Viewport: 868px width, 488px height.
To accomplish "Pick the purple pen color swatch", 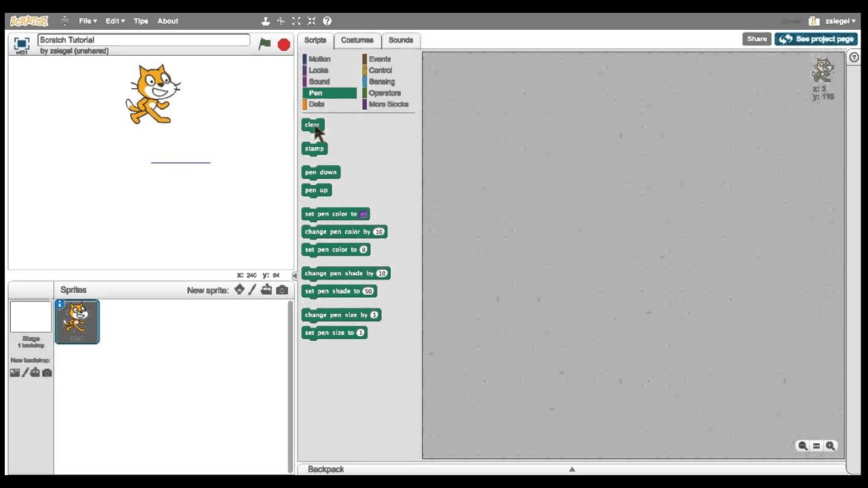I will coord(363,214).
